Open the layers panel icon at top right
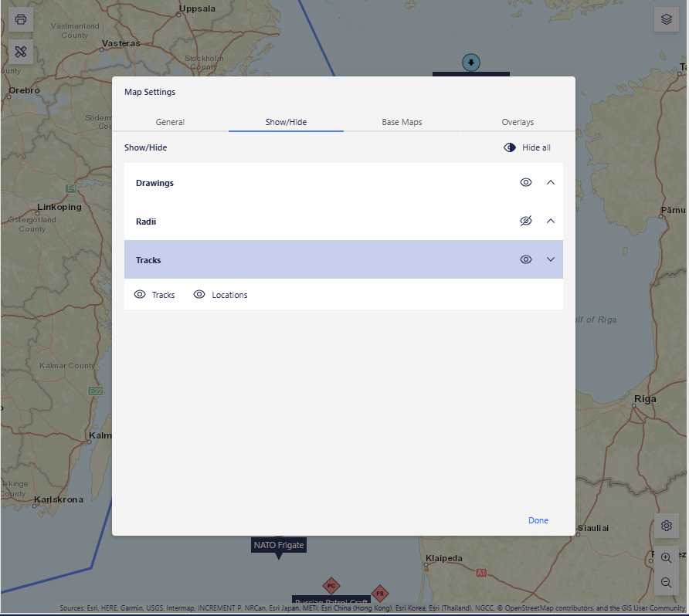Viewport: 689px width, 616px height. [x=666, y=19]
